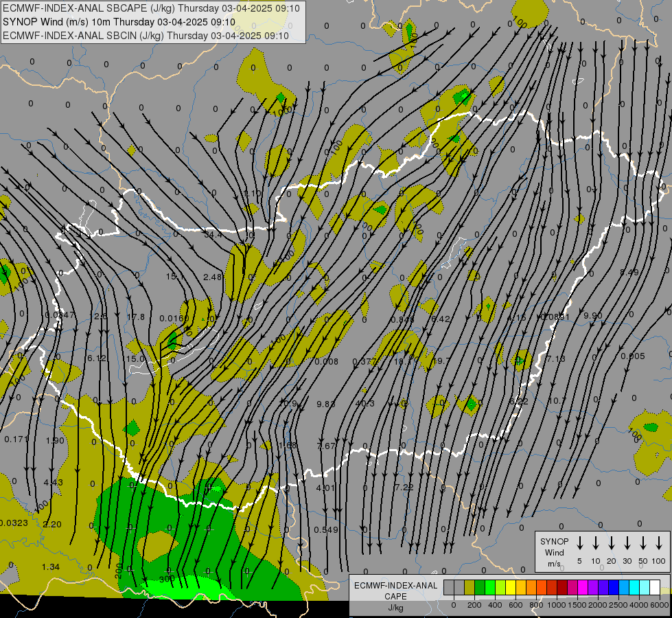This screenshot has height=618, width=672.
Task: Click the 5 m/s wind arrow in legend
Action: click(579, 542)
